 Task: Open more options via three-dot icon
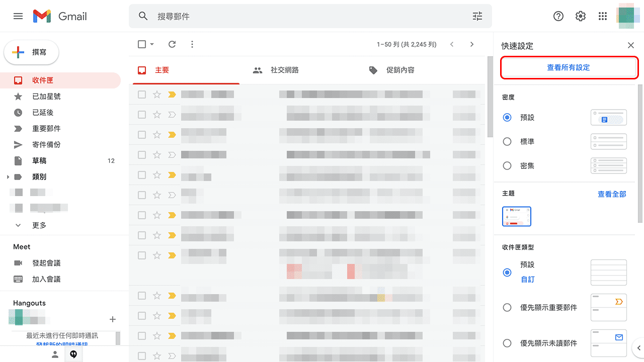coord(192,44)
